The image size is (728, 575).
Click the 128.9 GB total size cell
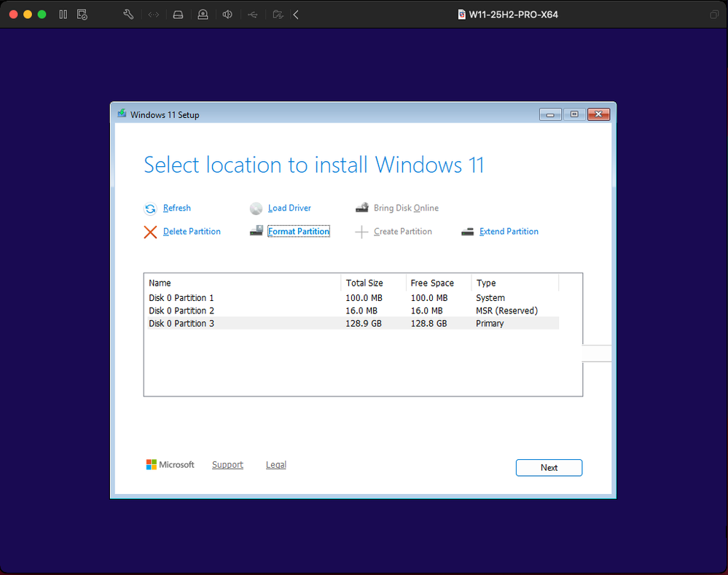pyautogui.click(x=364, y=324)
